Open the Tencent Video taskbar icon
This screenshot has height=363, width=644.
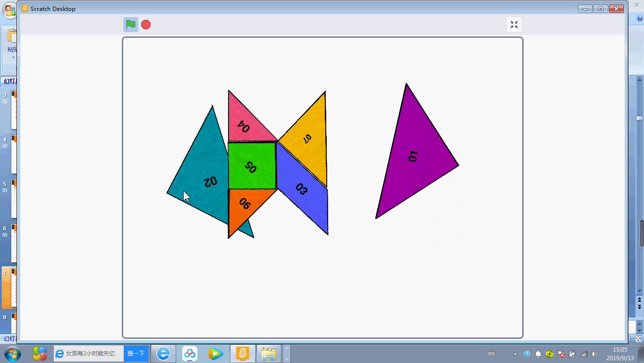coord(216,354)
